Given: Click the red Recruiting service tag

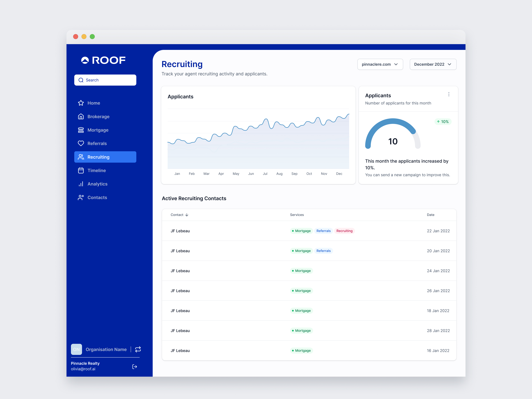Looking at the screenshot, I should (x=344, y=231).
